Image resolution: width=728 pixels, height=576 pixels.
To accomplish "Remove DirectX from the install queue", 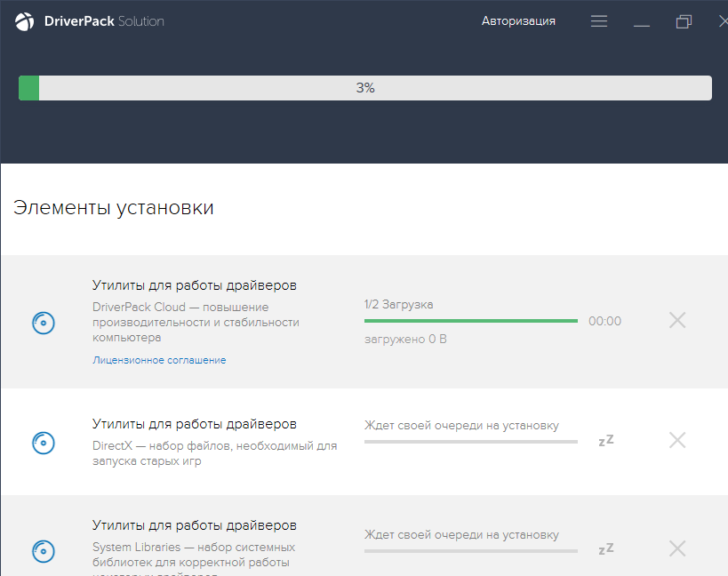I will pos(677,440).
